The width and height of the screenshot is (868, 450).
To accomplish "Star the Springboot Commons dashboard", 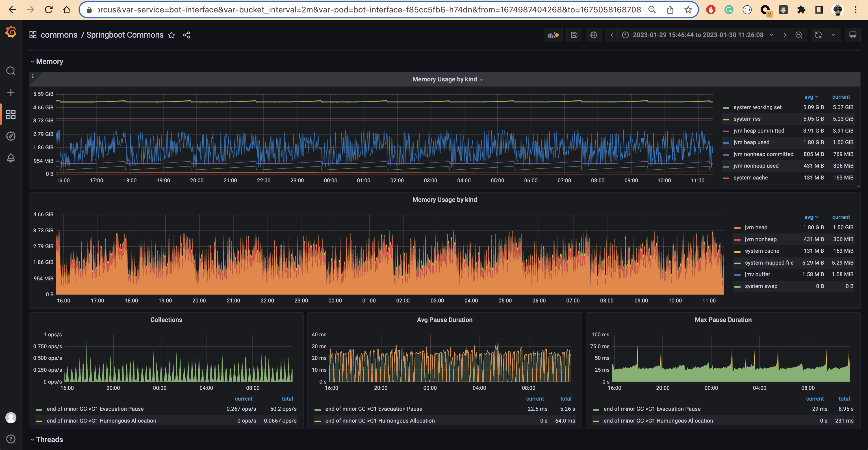I will (172, 35).
